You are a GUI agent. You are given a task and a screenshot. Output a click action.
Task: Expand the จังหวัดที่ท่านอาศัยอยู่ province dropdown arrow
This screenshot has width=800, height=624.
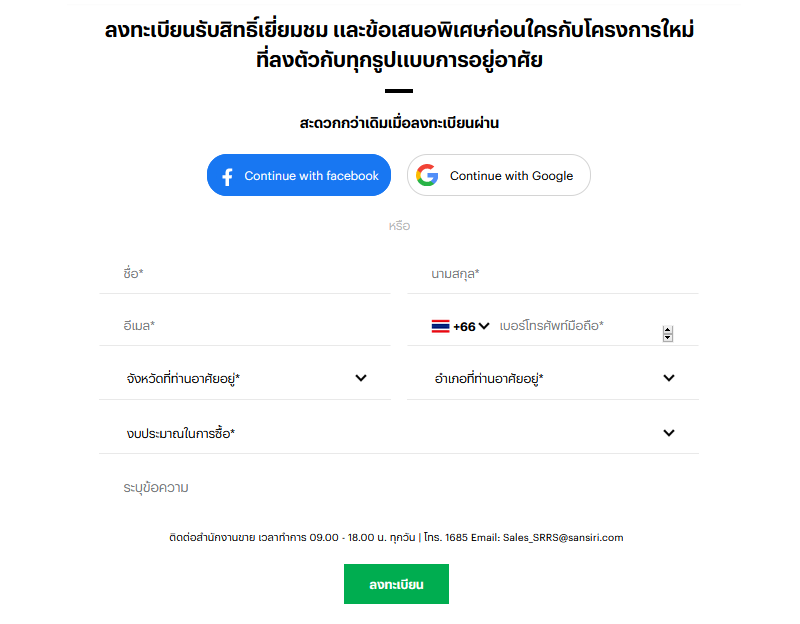coord(361,378)
